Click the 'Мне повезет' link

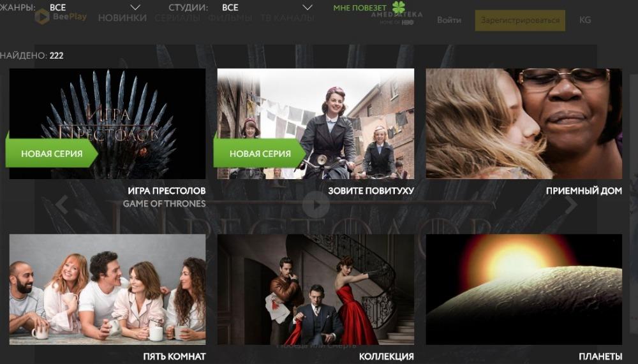[360, 8]
